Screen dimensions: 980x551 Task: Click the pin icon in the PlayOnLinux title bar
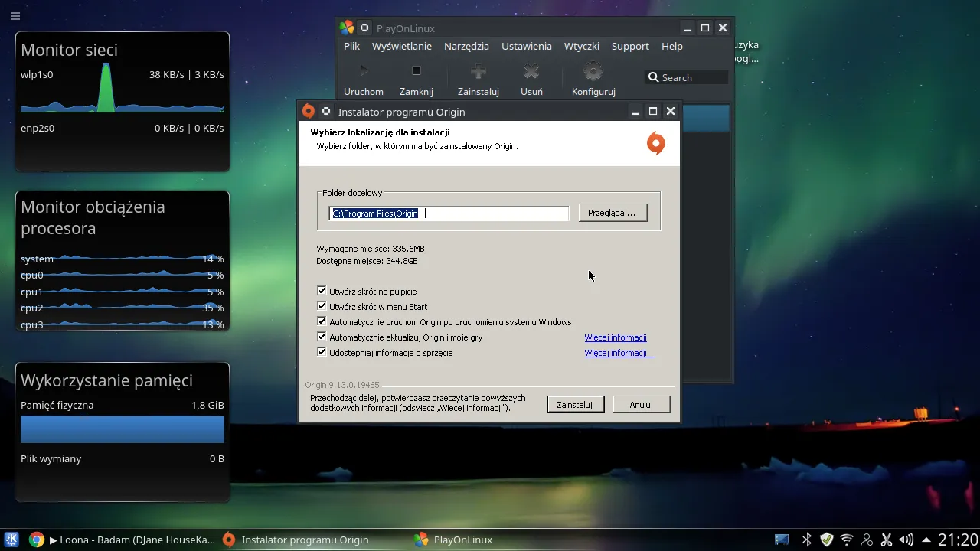(x=364, y=28)
